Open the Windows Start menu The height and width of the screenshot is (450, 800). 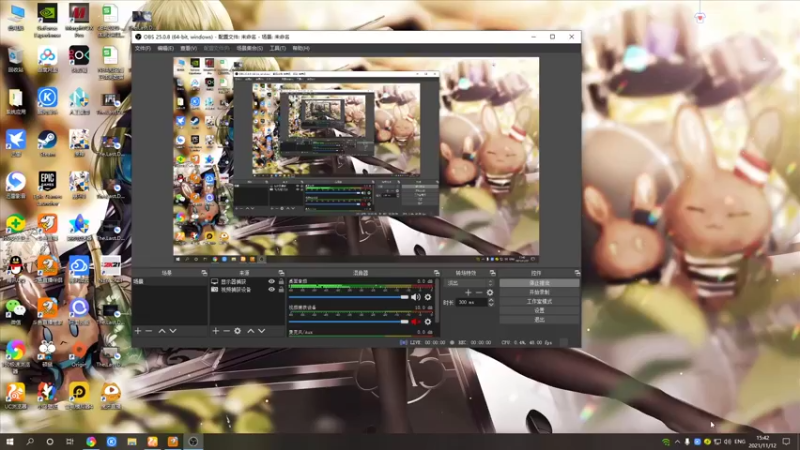(x=10, y=442)
